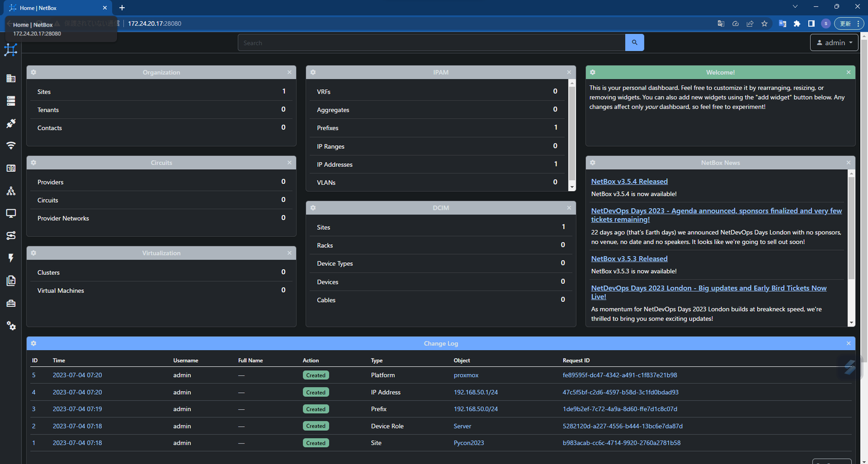Open the Pycon2023 site object link
The image size is (868, 464).
coord(469,443)
